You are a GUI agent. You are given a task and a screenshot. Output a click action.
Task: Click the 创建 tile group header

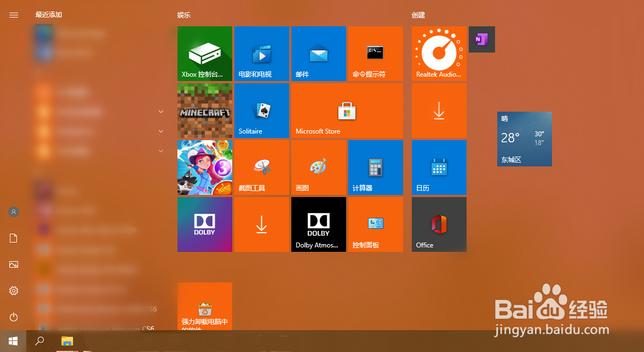click(x=418, y=15)
